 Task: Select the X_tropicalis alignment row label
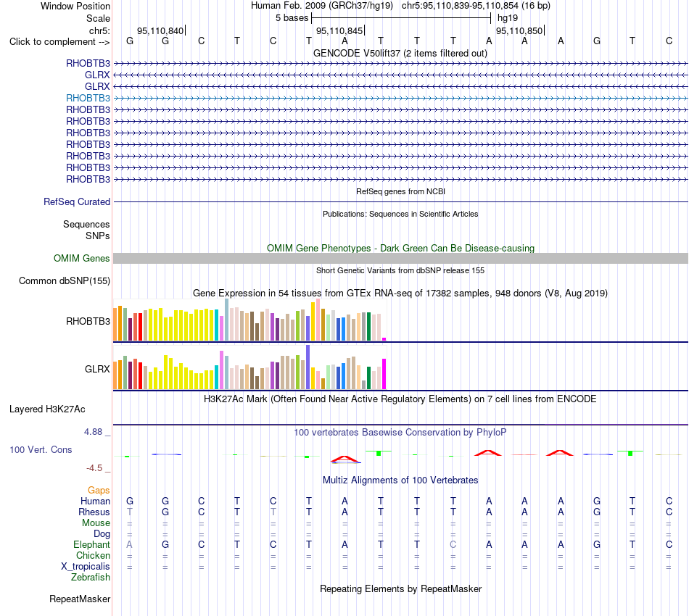click(86, 567)
